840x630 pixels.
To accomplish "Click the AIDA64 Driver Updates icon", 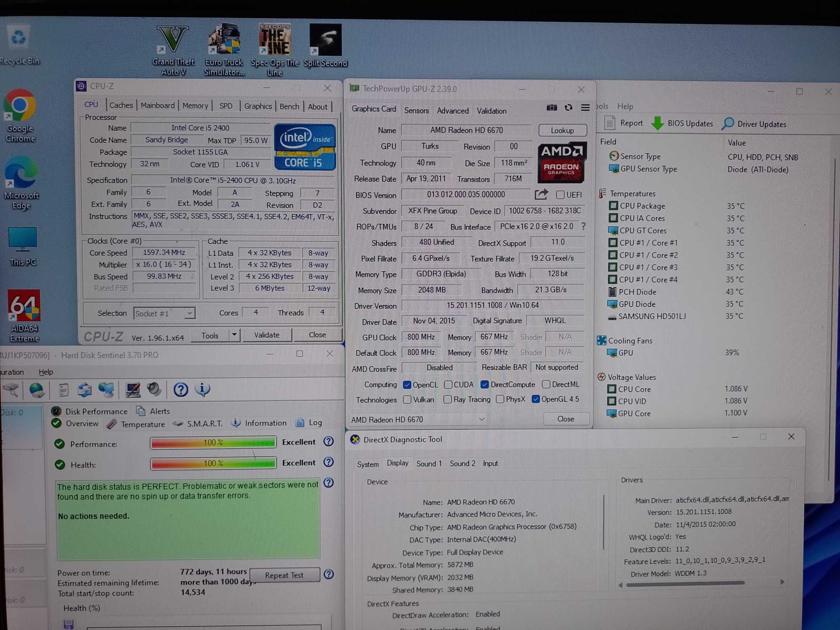I will pos(728,123).
